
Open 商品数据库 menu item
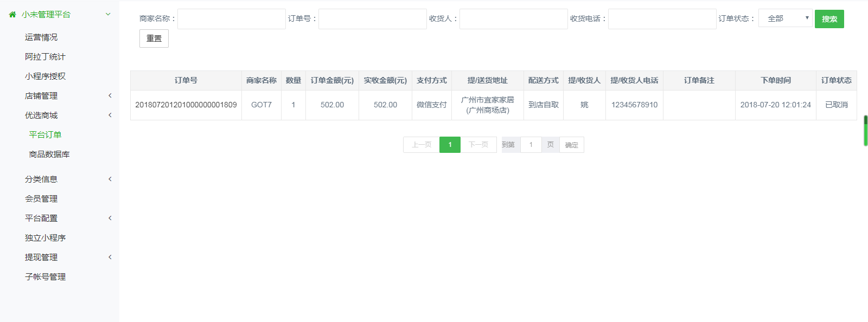click(x=49, y=154)
